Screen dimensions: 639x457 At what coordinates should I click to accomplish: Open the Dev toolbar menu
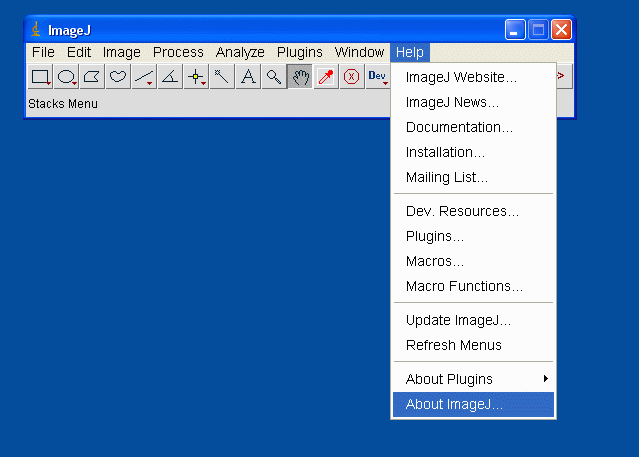pyautogui.click(x=378, y=77)
